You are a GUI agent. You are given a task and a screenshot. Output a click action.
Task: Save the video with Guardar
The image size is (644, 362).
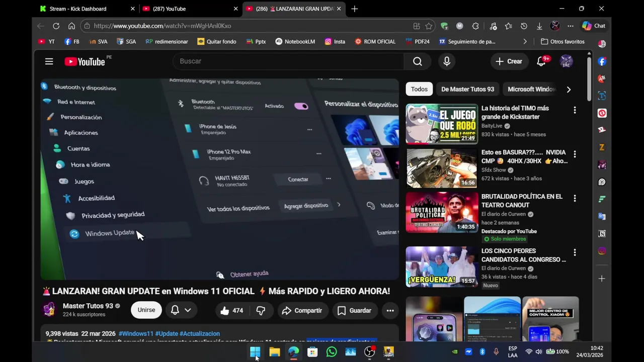click(354, 311)
